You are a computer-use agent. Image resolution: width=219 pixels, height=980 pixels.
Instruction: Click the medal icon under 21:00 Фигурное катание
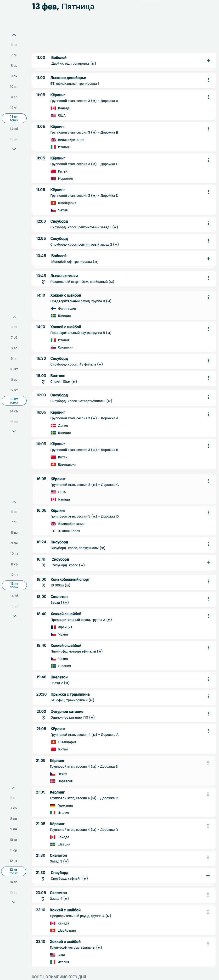click(43, 717)
